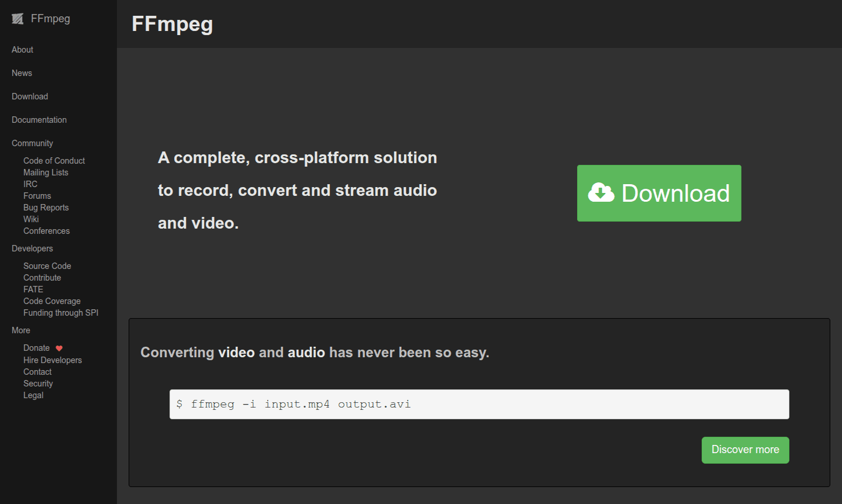Open the News section
Viewport: 842px width, 504px height.
pyautogui.click(x=21, y=73)
